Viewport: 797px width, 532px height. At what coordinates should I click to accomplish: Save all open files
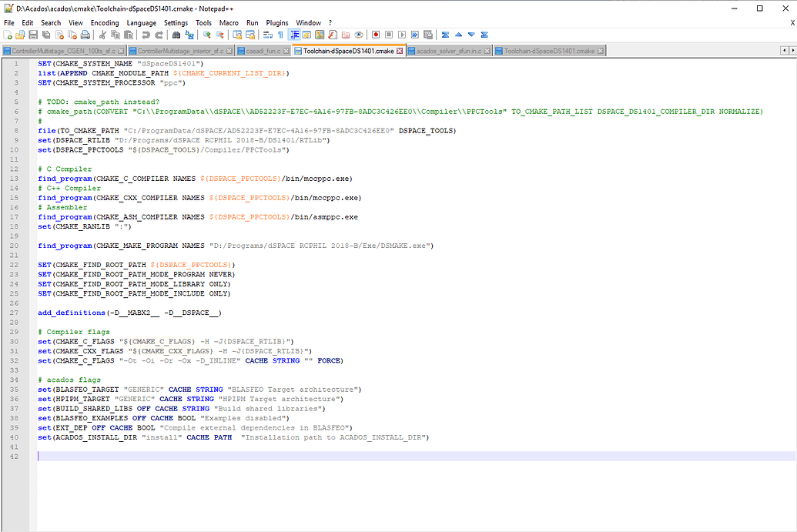[45, 35]
